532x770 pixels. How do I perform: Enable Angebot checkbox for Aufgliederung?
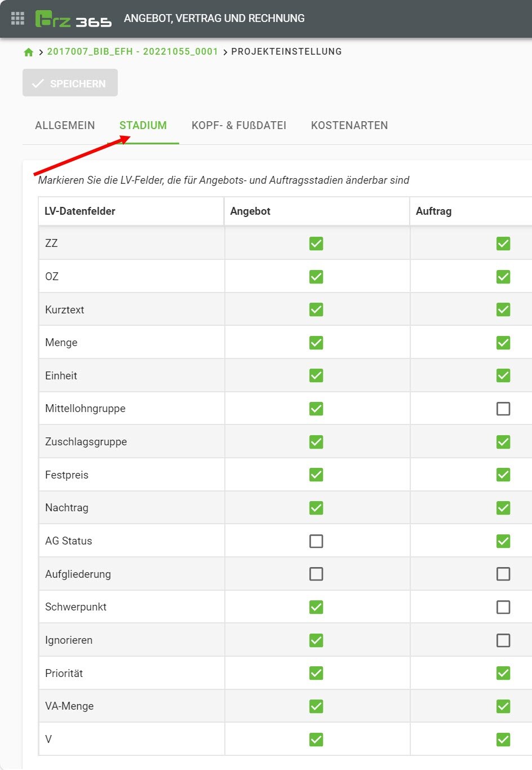coord(316,574)
